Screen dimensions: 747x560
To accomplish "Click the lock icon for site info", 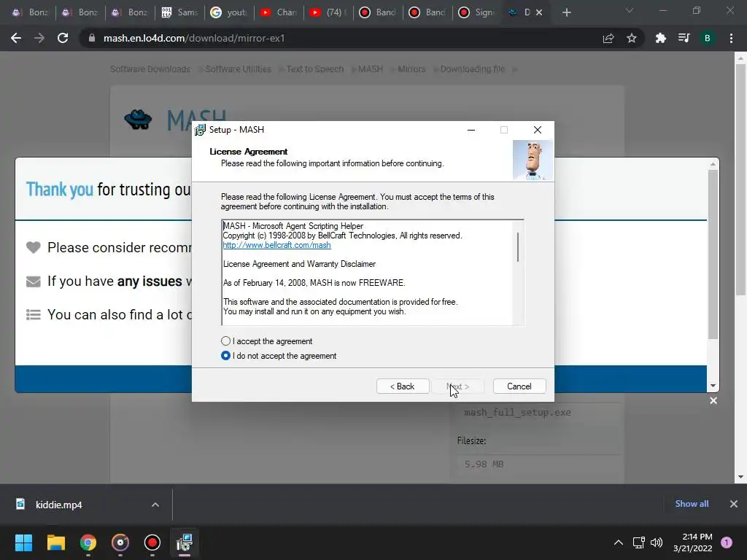I will [x=92, y=38].
